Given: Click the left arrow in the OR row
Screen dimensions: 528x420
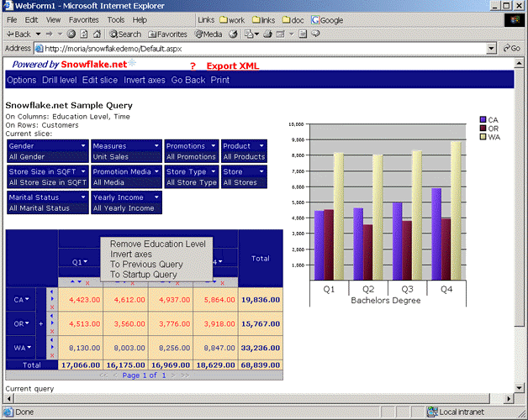Looking at the screenshot, I should pyautogui.click(x=52, y=316).
